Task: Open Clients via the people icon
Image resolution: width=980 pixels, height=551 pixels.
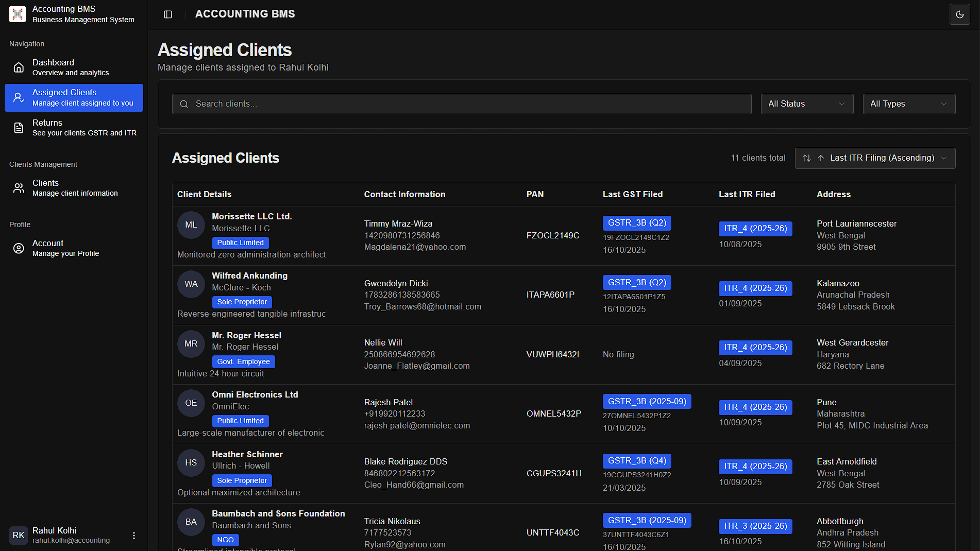Action: (x=18, y=187)
